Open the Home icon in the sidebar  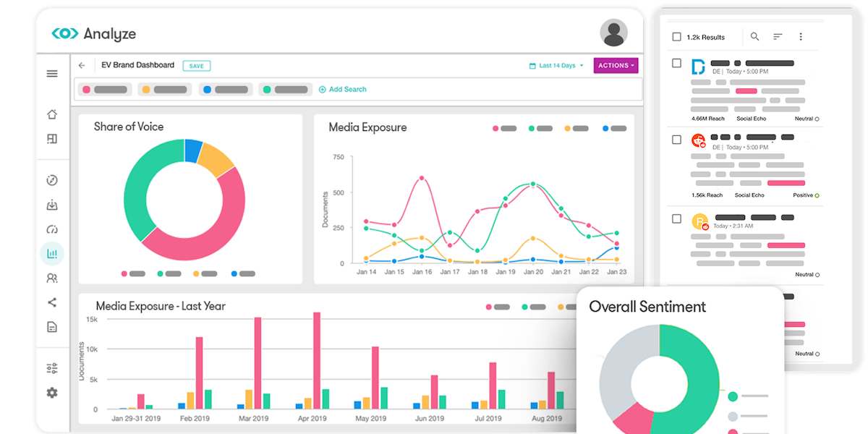pos(51,114)
